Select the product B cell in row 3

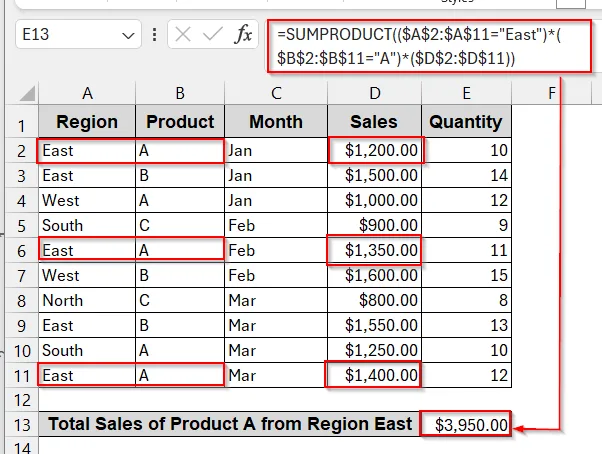(180, 175)
